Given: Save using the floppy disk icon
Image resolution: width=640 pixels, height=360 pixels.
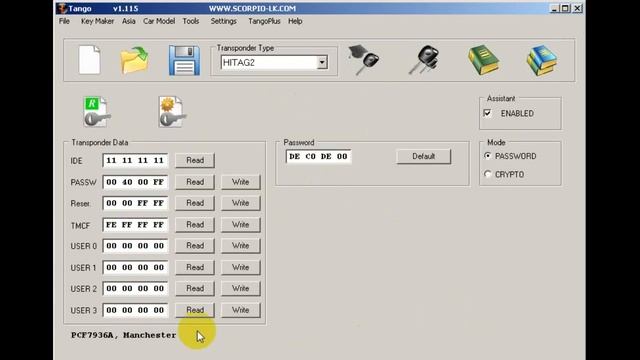Looking at the screenshot, I should (x=184, y=60).
